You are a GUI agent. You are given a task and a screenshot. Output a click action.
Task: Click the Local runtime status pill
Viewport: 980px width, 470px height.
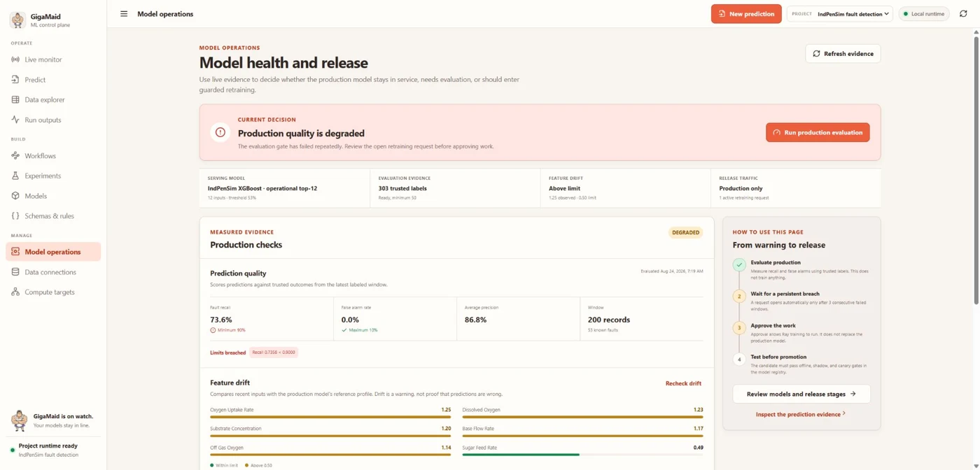[x=924, y=14]
